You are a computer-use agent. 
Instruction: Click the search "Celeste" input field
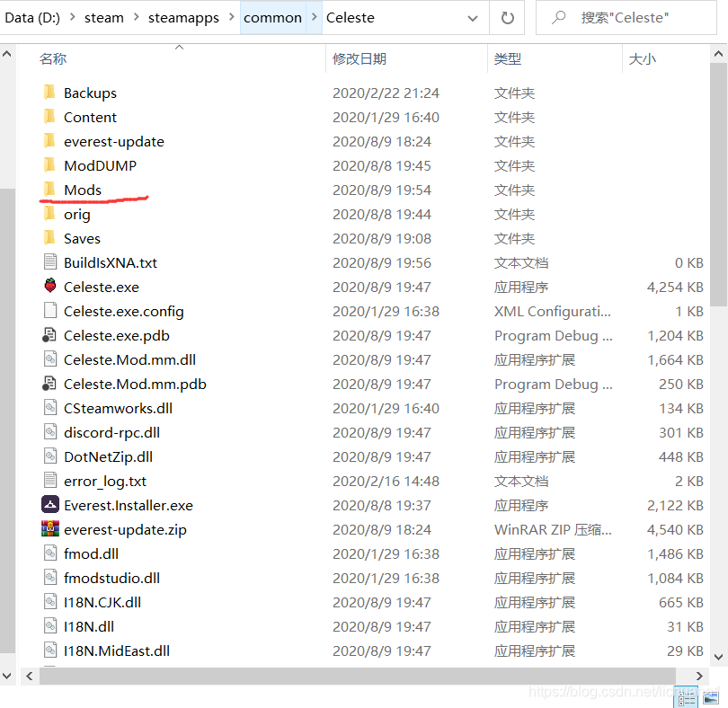tap(626, 18)
